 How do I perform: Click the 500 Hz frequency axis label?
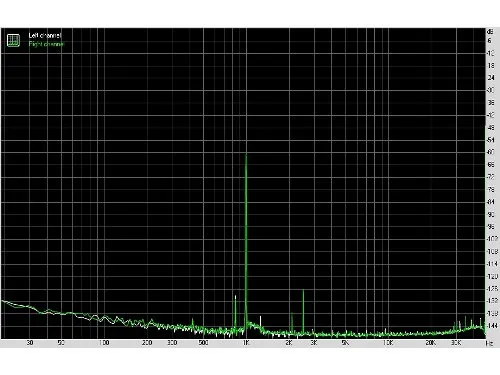coord(203,343)
